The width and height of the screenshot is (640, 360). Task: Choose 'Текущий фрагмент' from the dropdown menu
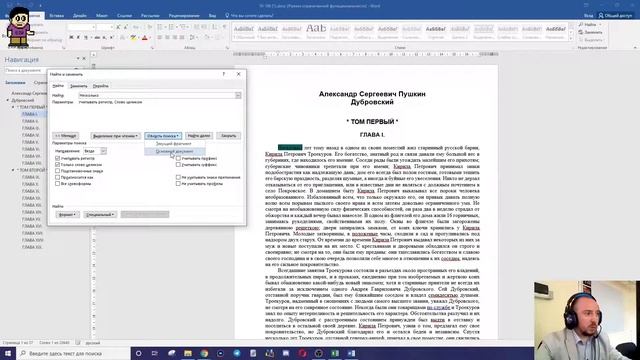[174, 144]
